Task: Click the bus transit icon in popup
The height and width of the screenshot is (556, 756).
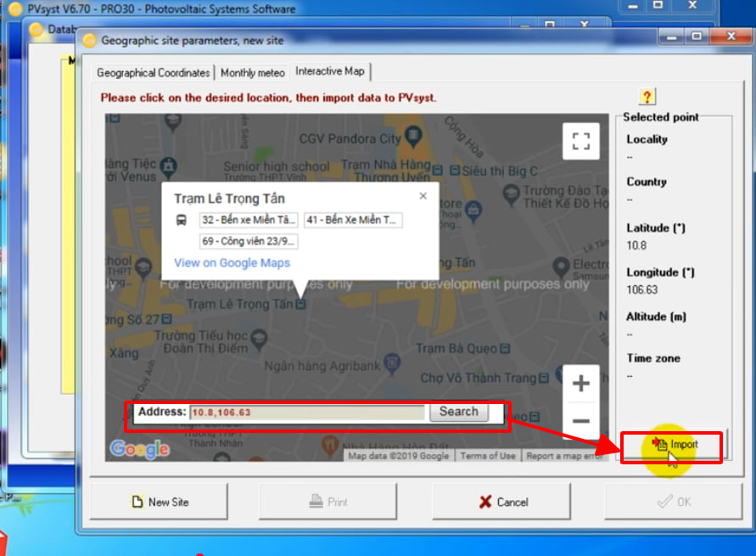Action: point(182,221)
